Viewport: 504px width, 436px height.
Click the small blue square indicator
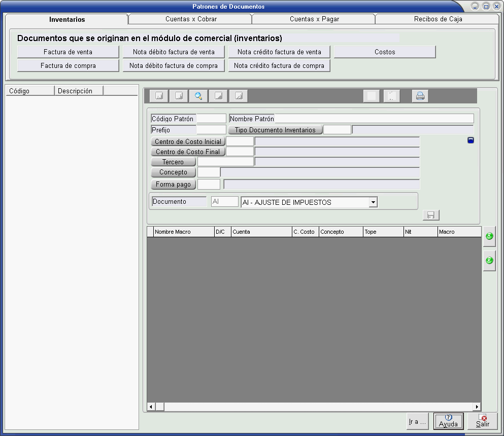click(471, 140)
